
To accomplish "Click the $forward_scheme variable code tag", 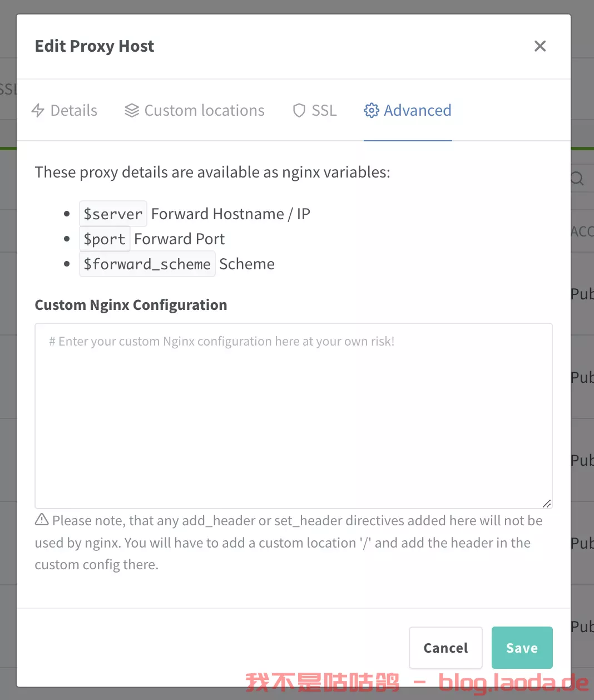I will pos(147,264).
